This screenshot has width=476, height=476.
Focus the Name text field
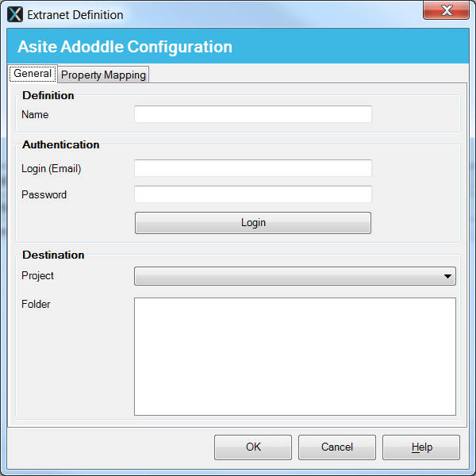tap(252, 114)
